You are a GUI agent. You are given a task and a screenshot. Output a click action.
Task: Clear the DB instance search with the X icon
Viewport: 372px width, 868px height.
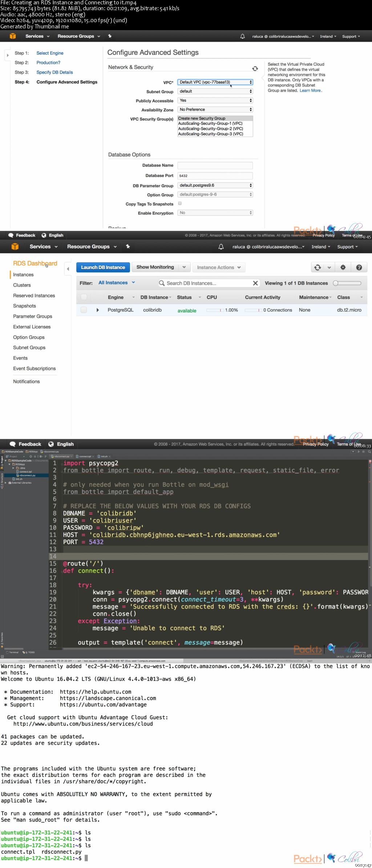(x=255, y=283)
